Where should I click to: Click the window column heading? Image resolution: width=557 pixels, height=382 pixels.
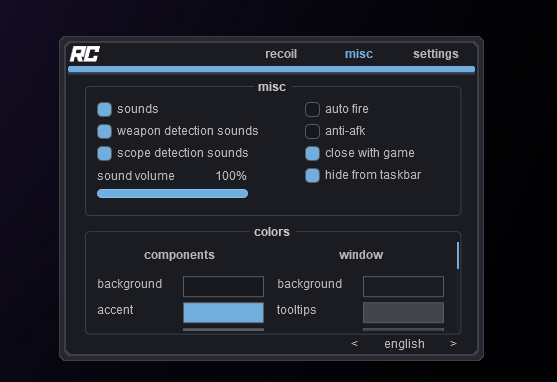[x=361, y=255]
